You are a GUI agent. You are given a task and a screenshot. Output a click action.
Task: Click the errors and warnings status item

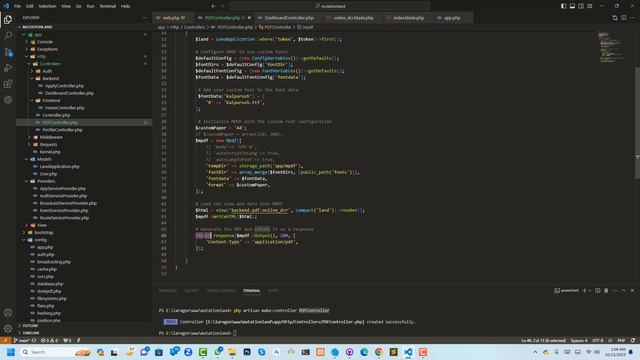click(49, 340)
